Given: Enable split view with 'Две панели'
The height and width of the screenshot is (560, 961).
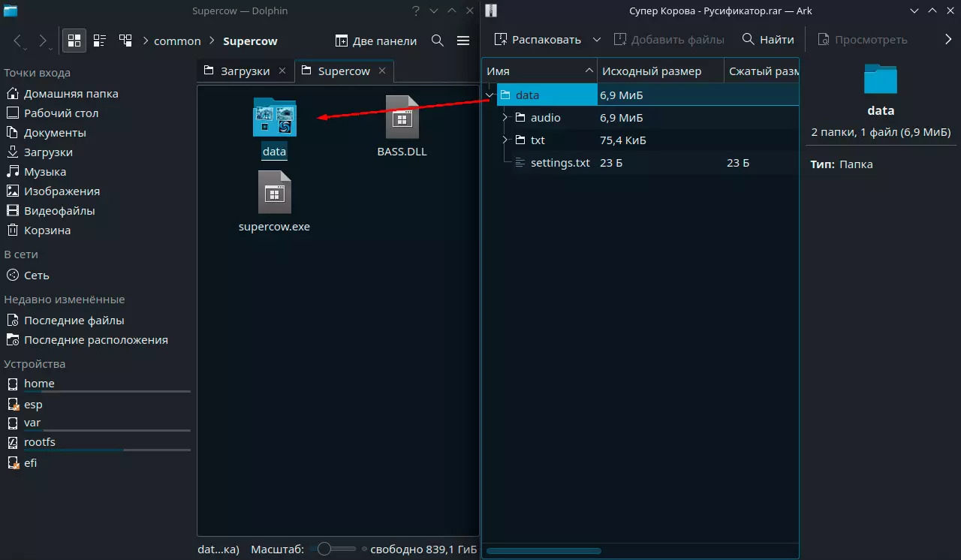Looking at the screenshot, I should tap(375, 41).
